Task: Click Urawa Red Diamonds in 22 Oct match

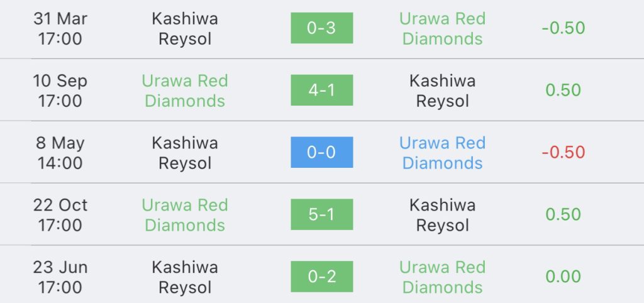Action: click(185, 215)
